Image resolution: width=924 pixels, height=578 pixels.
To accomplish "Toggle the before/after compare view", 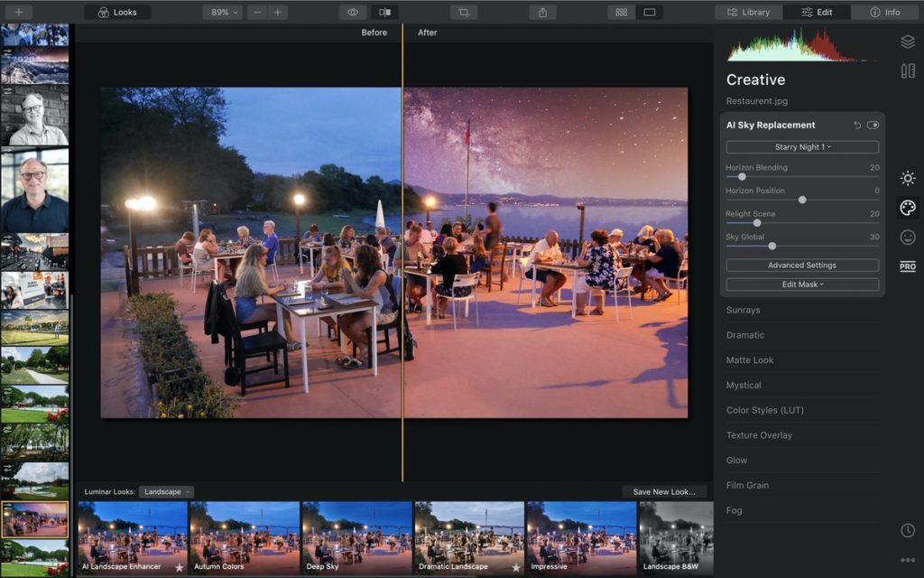I will point(384,12).
